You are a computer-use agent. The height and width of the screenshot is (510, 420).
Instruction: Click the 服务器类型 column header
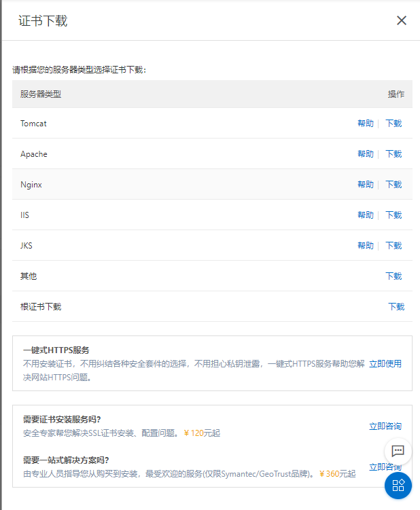click(41, 94)
